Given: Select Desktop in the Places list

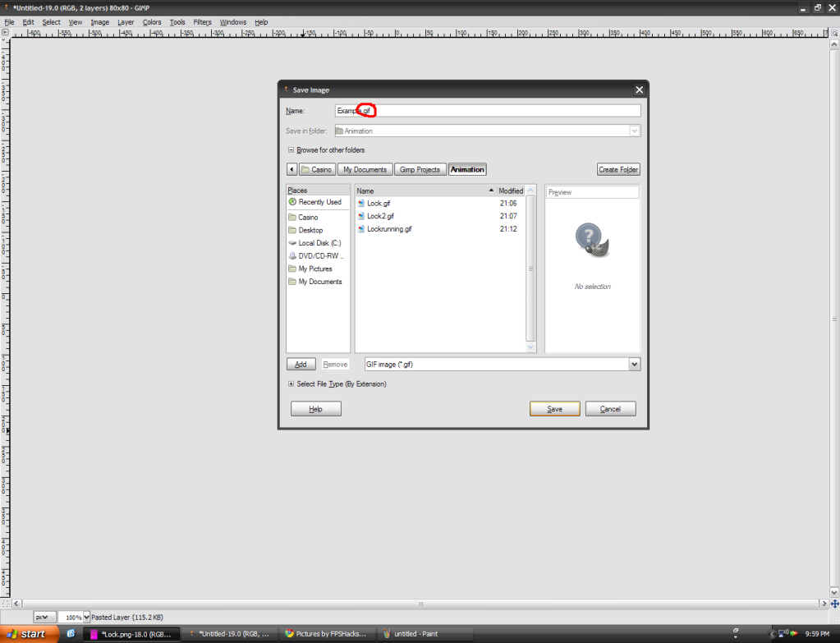Looking at the screenshot, I should (x=310, y=230).
